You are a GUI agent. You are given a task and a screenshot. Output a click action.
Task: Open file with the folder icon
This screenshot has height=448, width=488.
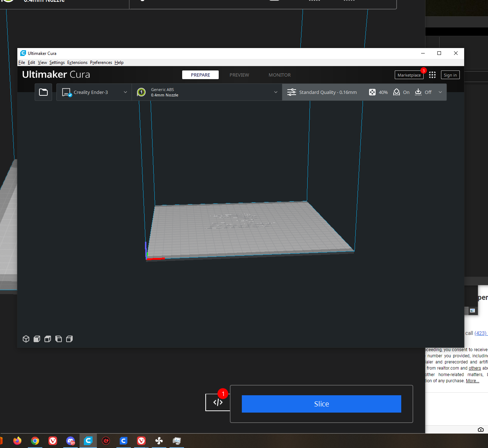coord(43,92)
